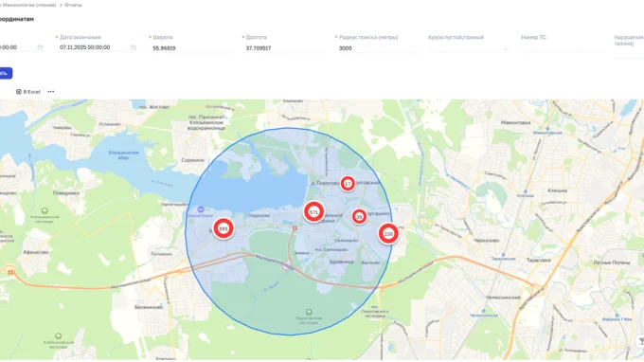Open the calendar icon beside the 00:00 start time
Viewport: 644px width, 362px height.
40,47
